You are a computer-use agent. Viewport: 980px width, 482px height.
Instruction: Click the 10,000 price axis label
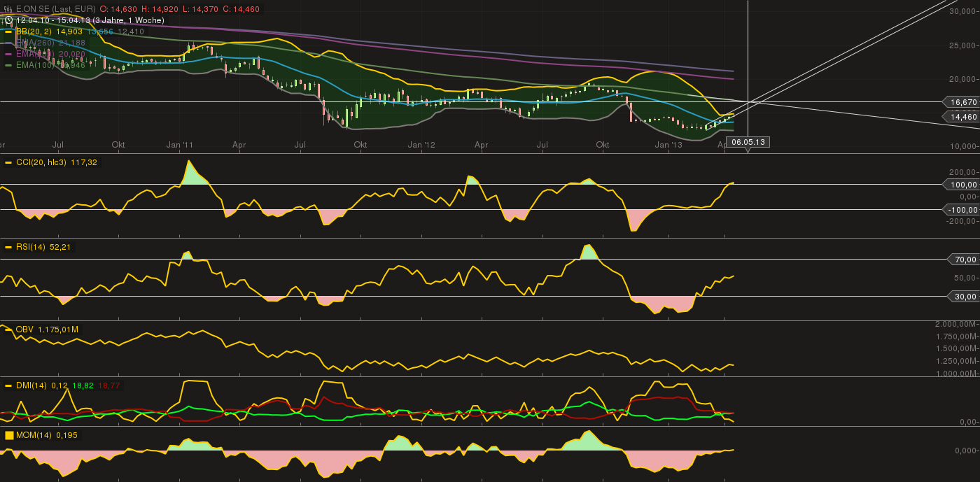[x=964, y=146]
